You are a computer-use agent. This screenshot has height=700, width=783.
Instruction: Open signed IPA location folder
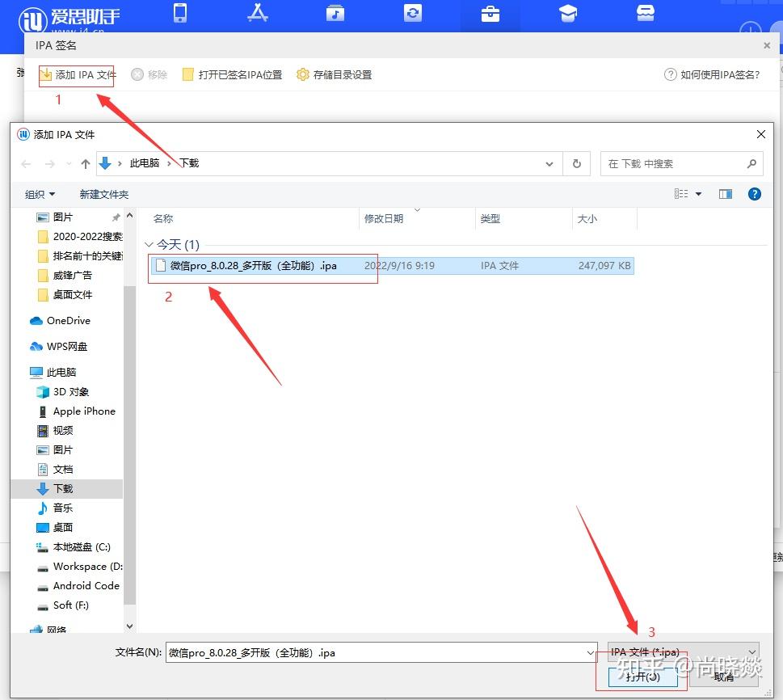232,75
